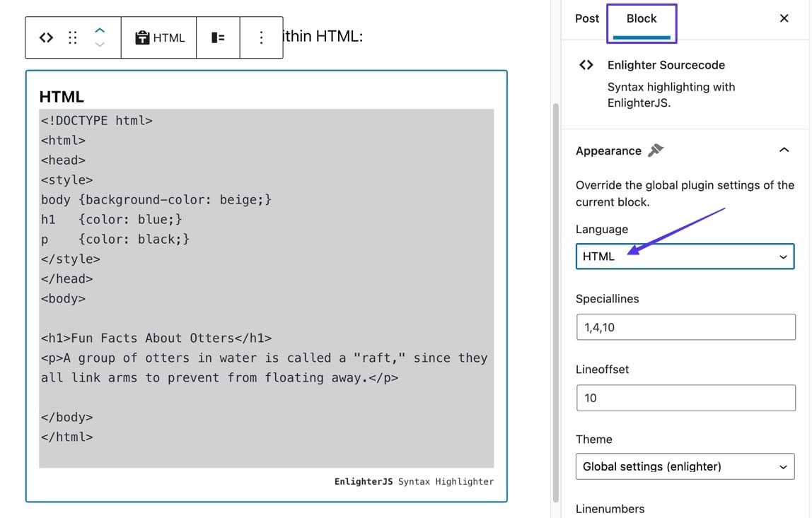Open the three-dot block options menu

point(261,38)
